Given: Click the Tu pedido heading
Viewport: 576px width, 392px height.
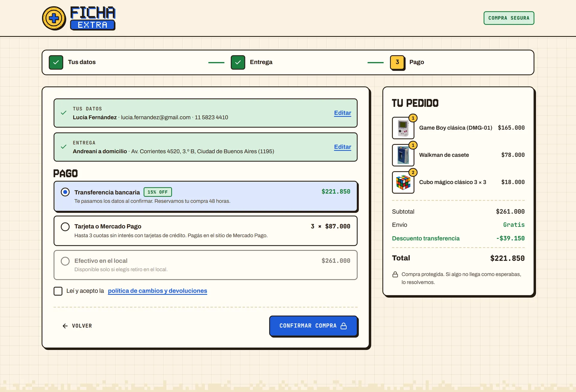Looking at the screenshot, I should [415, 103].
